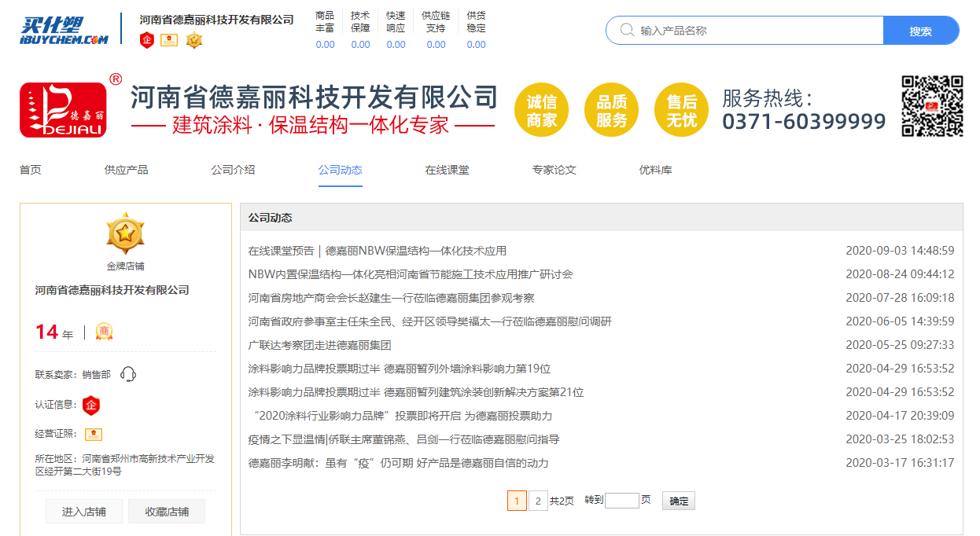Click the business license icon in top header
The image size is (980, 536).
[169, 40]
